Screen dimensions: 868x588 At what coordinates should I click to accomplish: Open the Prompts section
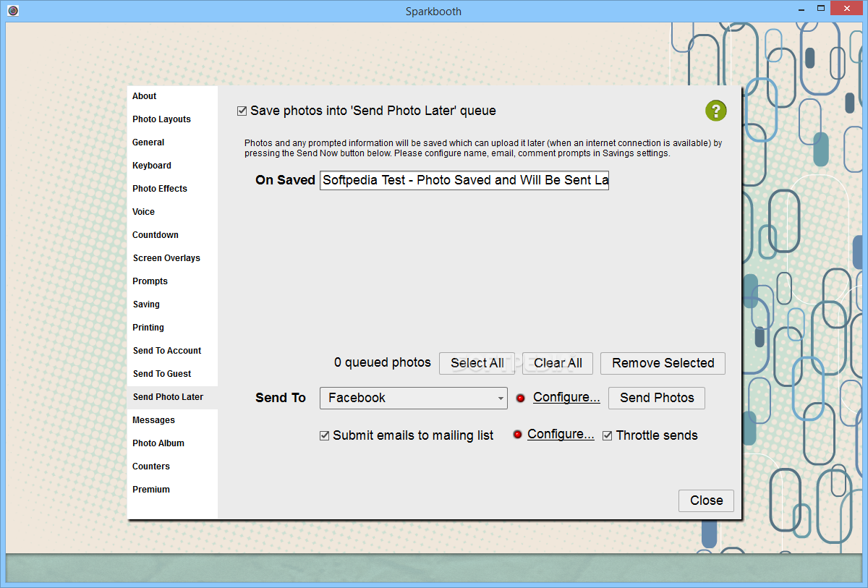click(173, 281)
